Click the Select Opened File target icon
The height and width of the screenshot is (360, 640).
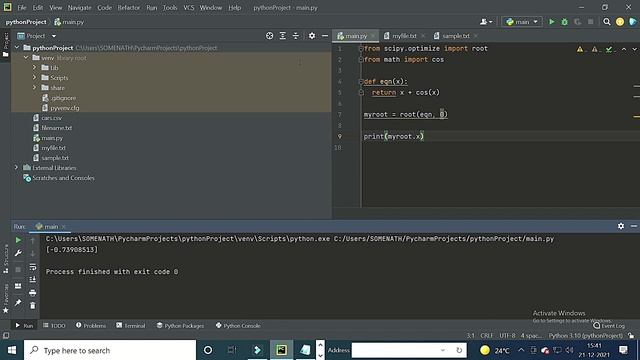pos(269,36)
